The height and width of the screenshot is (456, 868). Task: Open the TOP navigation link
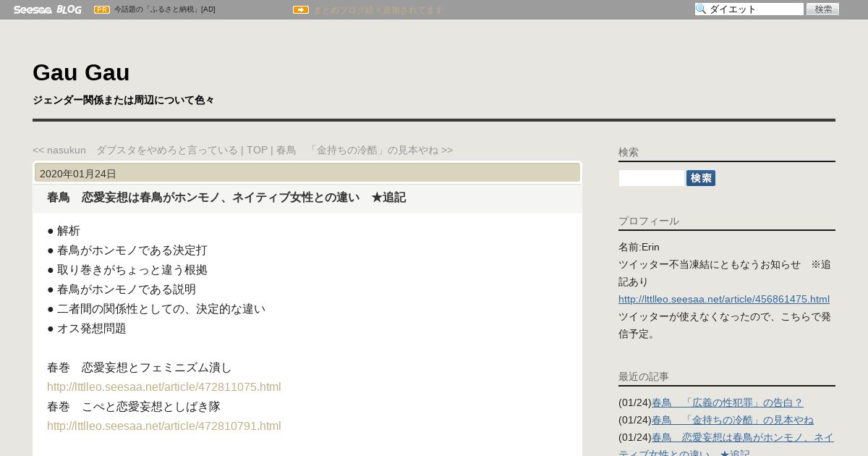(x=257, y=150)
